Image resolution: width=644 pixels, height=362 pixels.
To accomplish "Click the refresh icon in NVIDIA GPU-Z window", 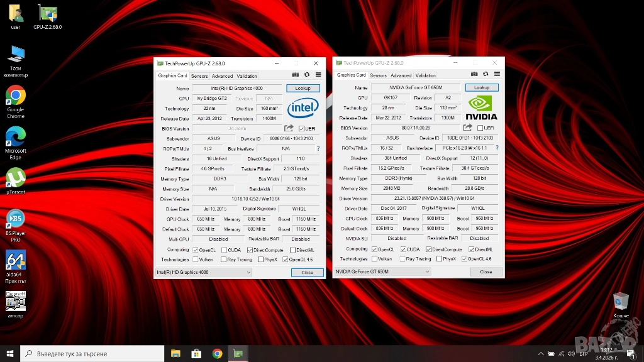I will pos(486,75).
